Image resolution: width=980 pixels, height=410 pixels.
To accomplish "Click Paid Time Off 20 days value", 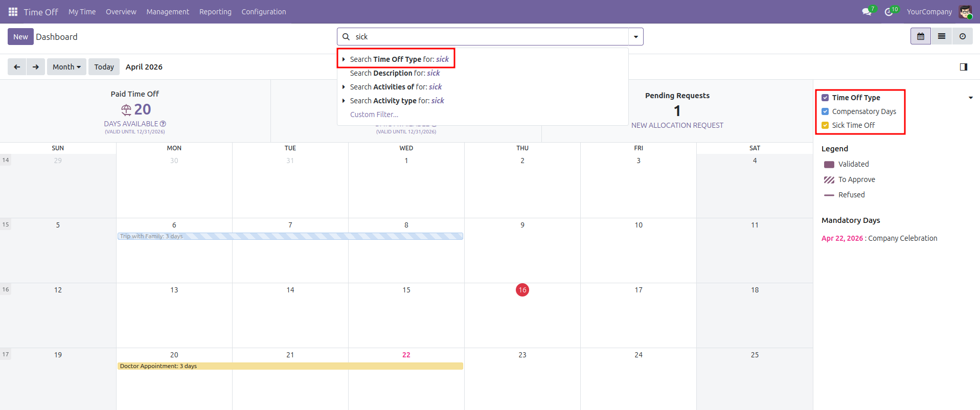I will [143, 109].
